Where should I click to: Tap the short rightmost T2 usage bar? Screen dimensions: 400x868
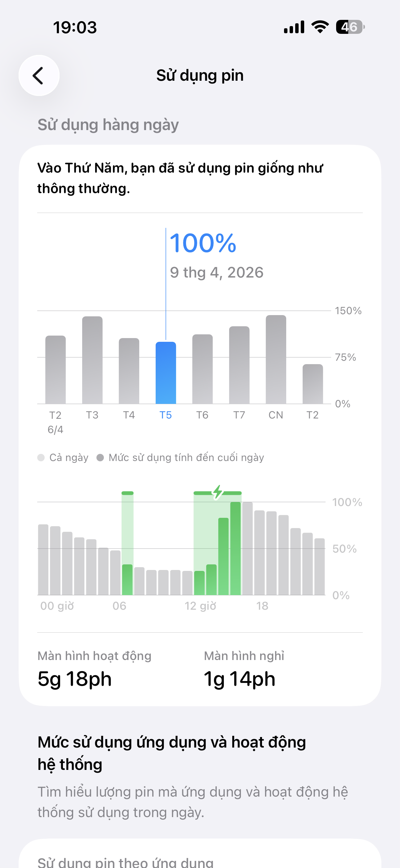click(313, 384)
